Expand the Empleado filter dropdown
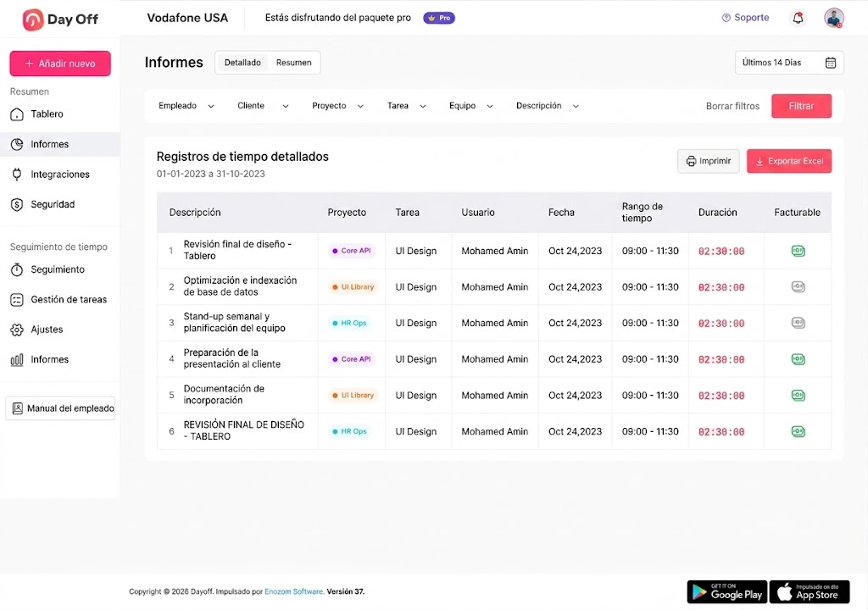This screenshot has height=610, width=868. point(186,106)
